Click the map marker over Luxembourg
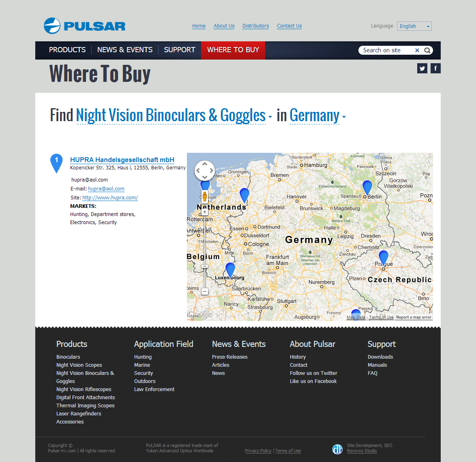The height and width of the screenshot is (462, 476). pyautogui.click(x=230, y=270)
